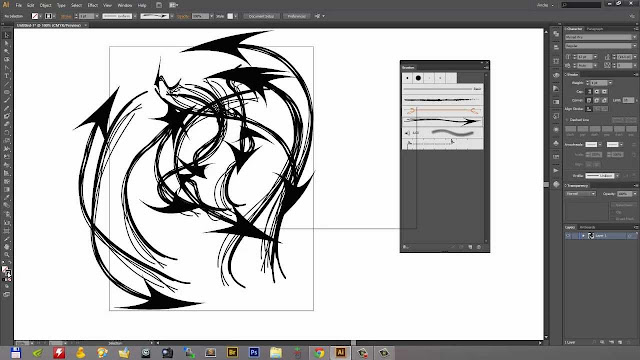Click the Preferences button
The width and height of the screenshot is (640, 360).
click(x=297, y=16)
